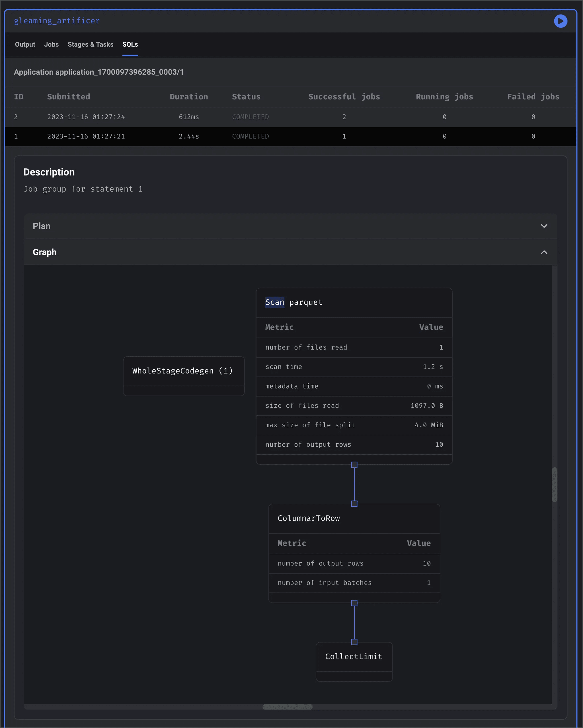
Task: Click the 1097.0 B value
Action: pos(427,406)
